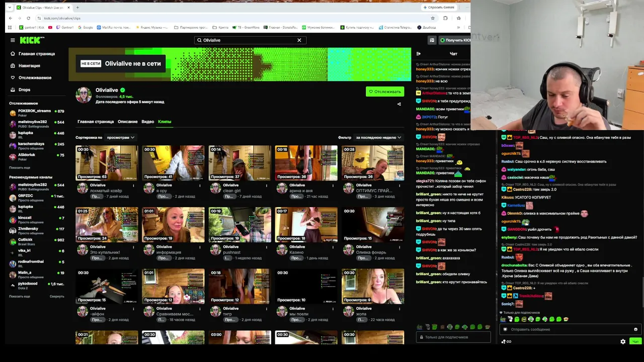Open recommended channel vika_irl

click(37, 252)
